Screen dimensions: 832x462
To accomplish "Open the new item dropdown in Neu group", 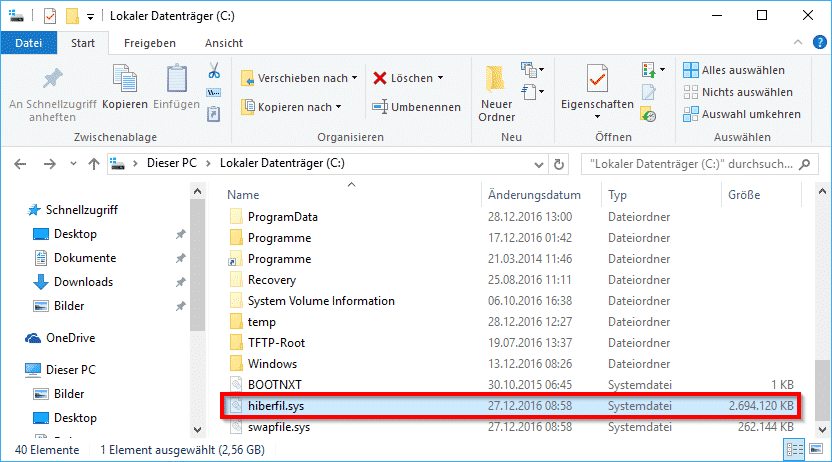I will pos(532,69).
